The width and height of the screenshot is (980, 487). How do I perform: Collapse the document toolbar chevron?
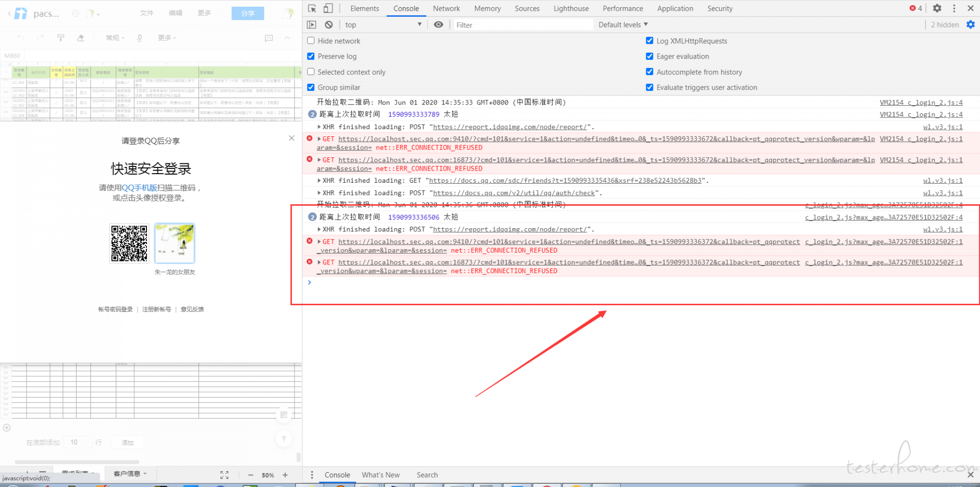pos(287,38)
